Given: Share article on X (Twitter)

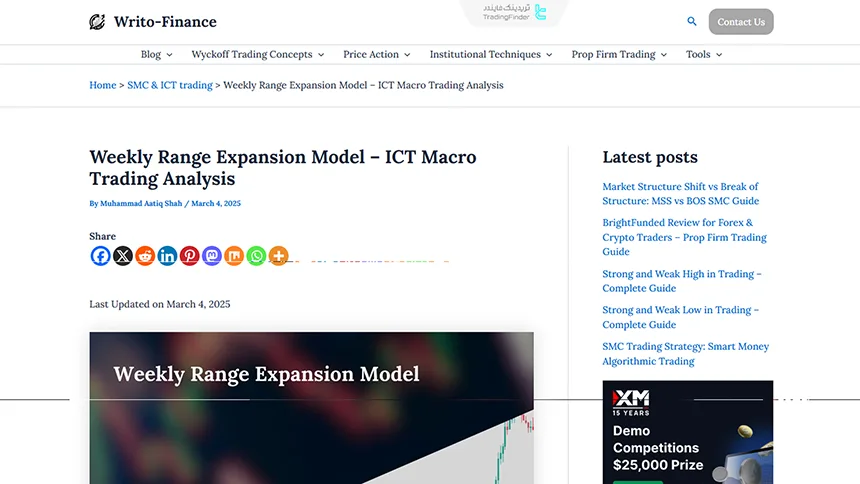Looking at the screenshot, I should 123,256.
